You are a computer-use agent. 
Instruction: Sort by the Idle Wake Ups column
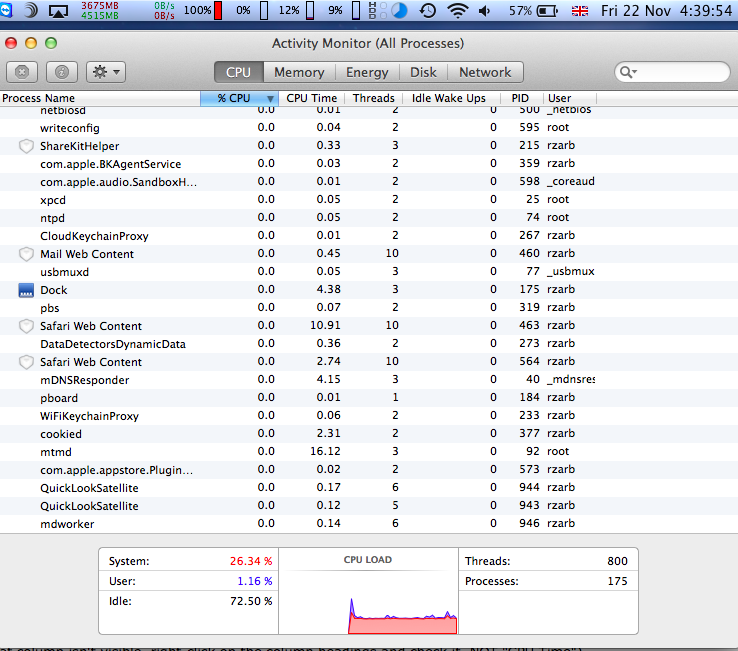coord(449,98)
